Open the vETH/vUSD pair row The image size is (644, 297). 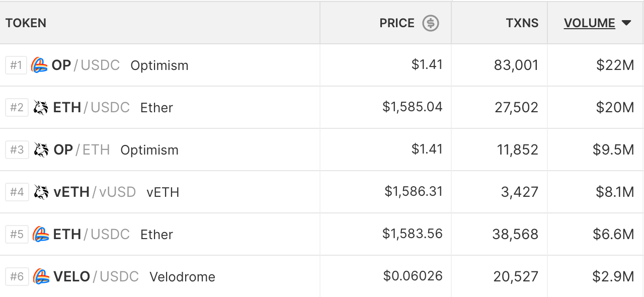(x=116, y=192)
